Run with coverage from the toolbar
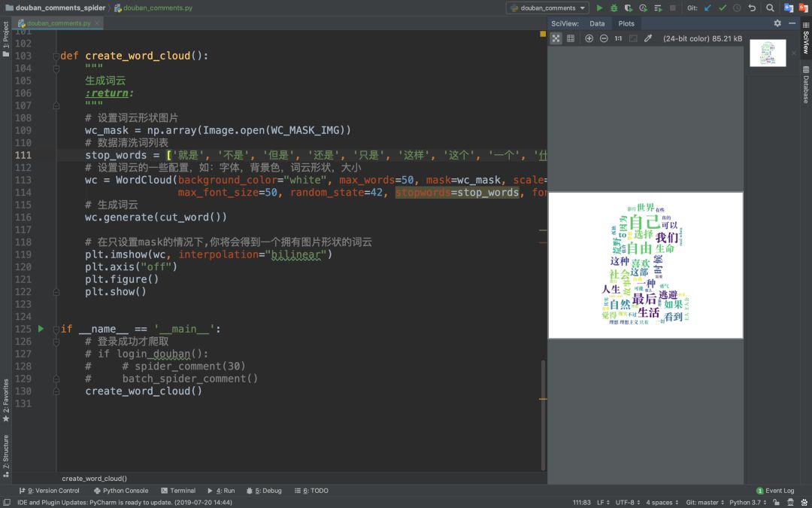This screenshot has height=508, width=812. coord(628,8)
